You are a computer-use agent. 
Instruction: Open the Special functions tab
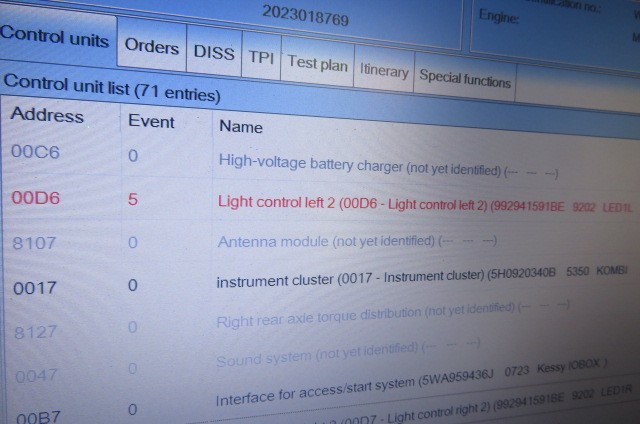click(465, 77)
